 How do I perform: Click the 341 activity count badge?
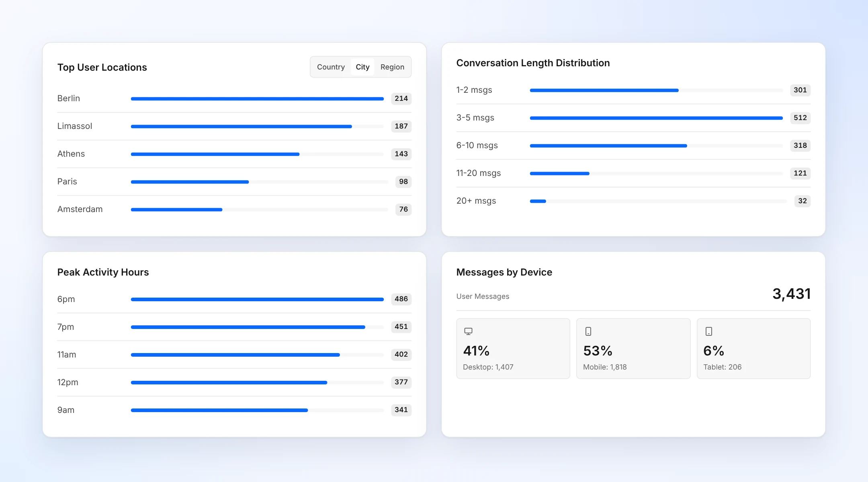(x=401, y=410)
